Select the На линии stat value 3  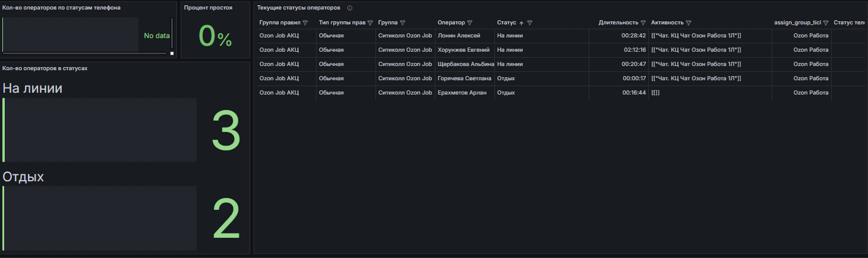226,130
